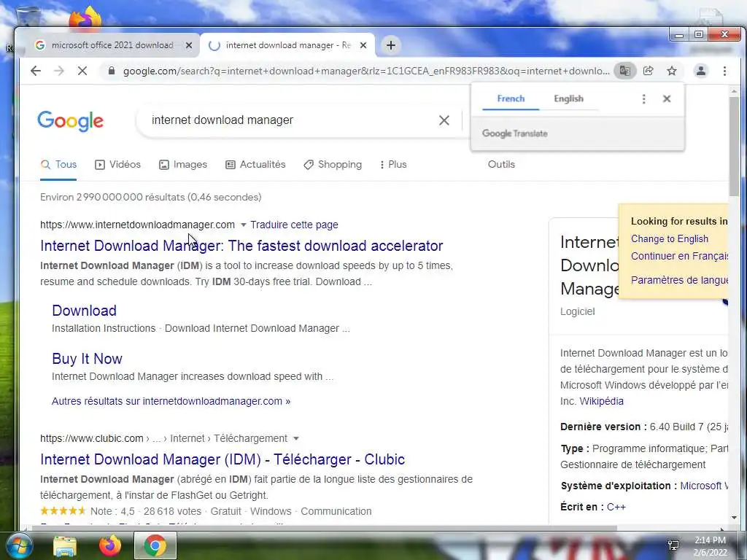Expand the arrow next to internetdownloadmanager.com URL

tap(244, 225)
